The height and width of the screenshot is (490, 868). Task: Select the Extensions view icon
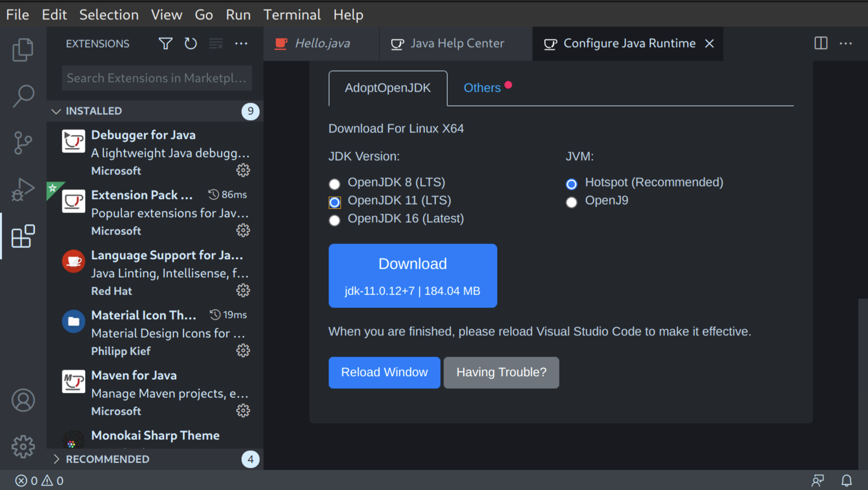[x=23, y=236]
